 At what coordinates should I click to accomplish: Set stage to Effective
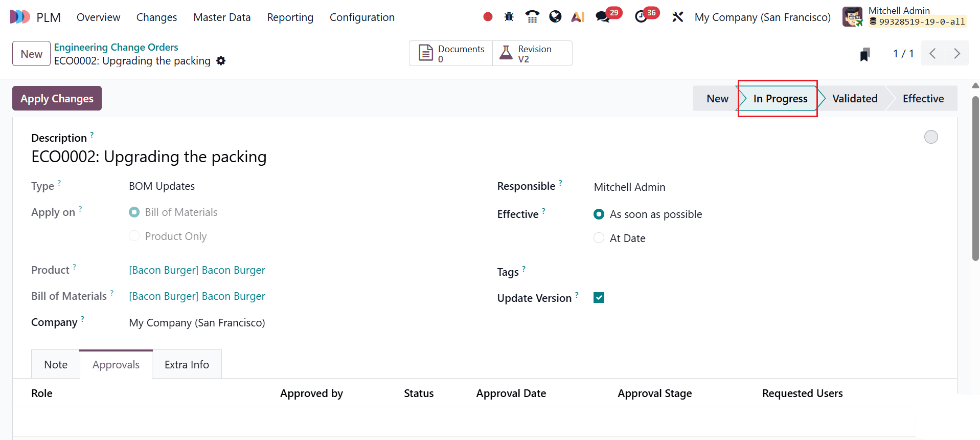coord(923,98)
